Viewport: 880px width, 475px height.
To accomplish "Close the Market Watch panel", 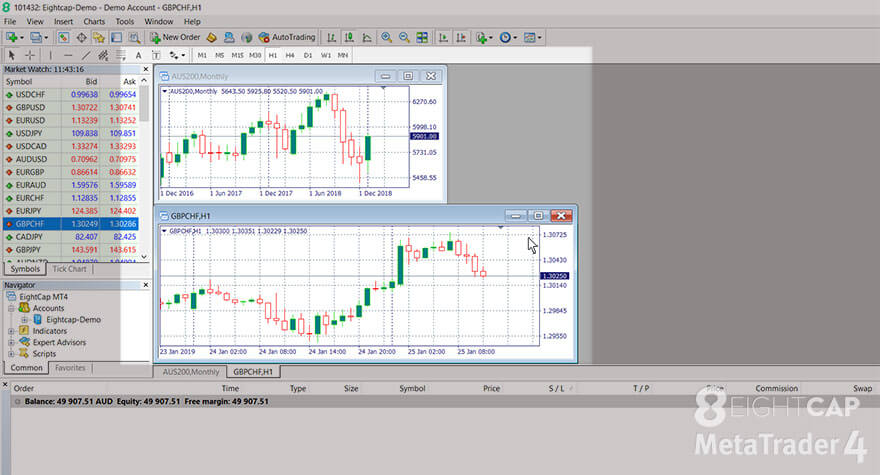I will (x=146, y=69).
